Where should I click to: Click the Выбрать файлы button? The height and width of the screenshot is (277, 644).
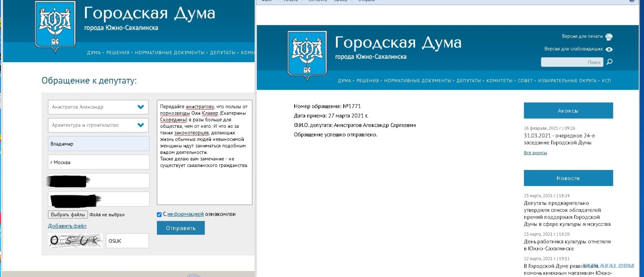(x=68, y=214)
